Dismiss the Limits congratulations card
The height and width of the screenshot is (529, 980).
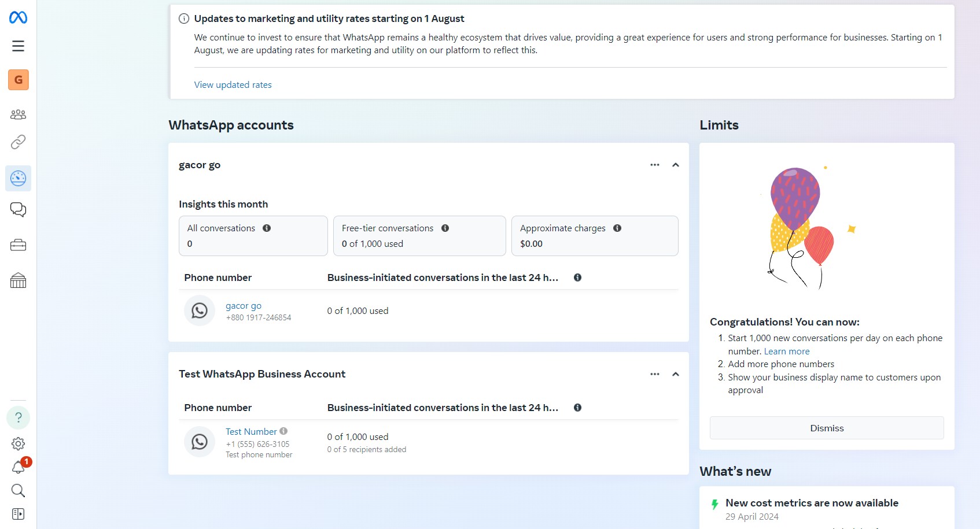tap(827, 428)
